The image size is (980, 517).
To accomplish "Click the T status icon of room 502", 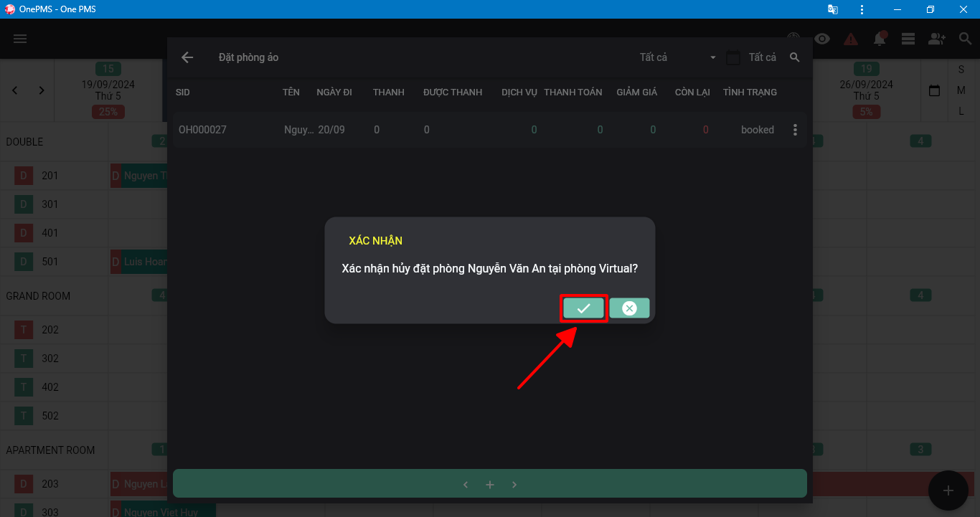I will point(24,416).
